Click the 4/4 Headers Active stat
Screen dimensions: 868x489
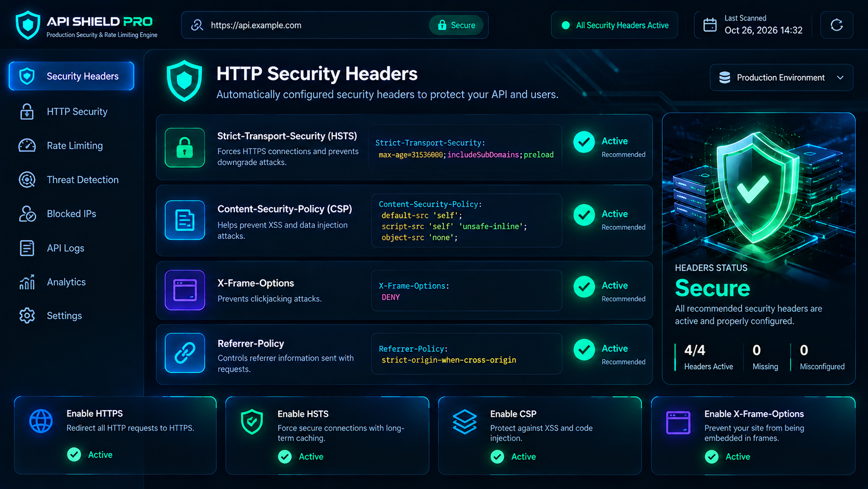708,357
